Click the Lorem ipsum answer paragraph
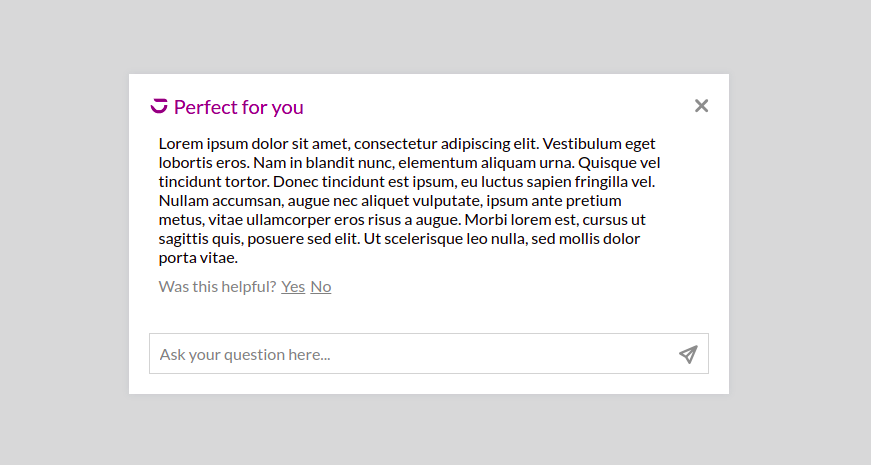Screen dimensions: 871x465 pos(408,200)
